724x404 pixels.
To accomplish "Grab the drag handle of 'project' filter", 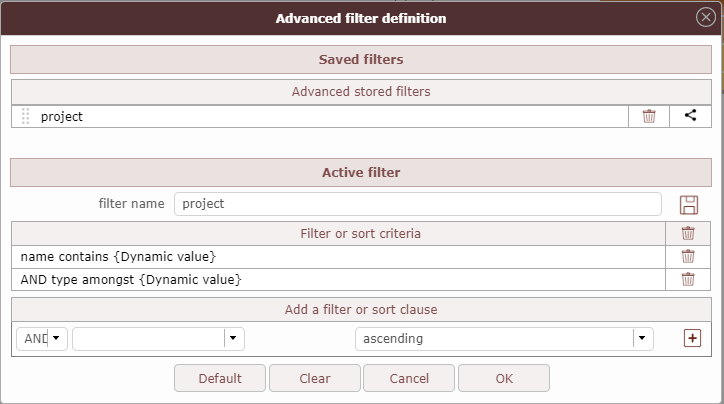I will coord(26,116).
